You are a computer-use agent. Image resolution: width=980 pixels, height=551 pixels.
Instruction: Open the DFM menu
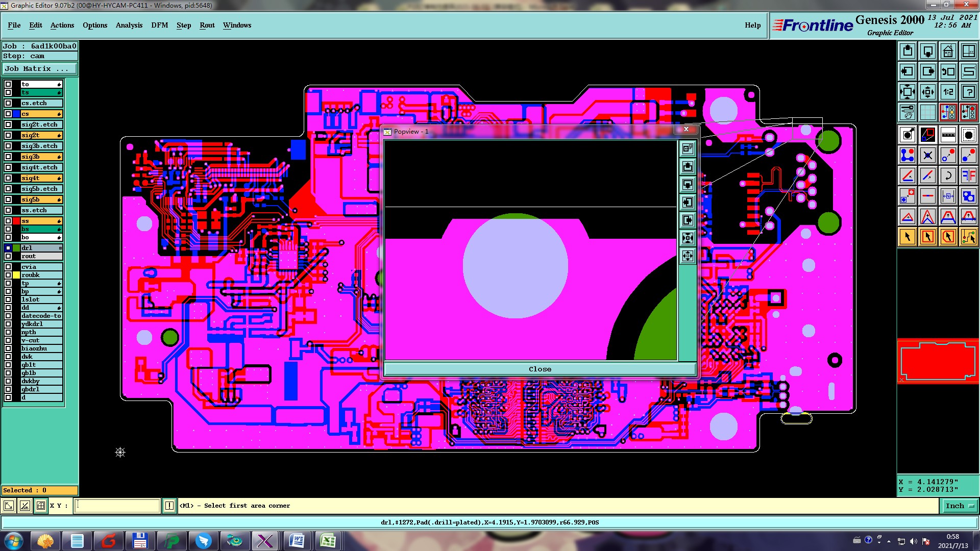coord(159,25)
